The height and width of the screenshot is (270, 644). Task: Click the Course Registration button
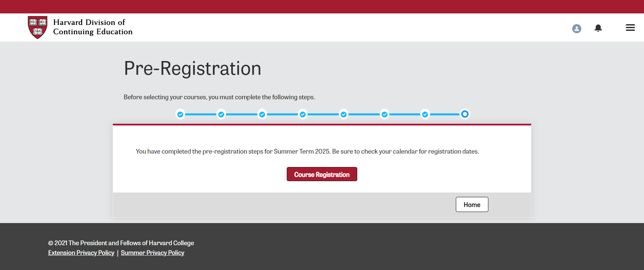[322, 174]
